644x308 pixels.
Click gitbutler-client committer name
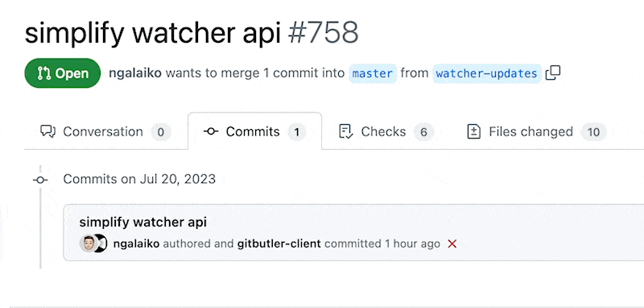point(279,243)
